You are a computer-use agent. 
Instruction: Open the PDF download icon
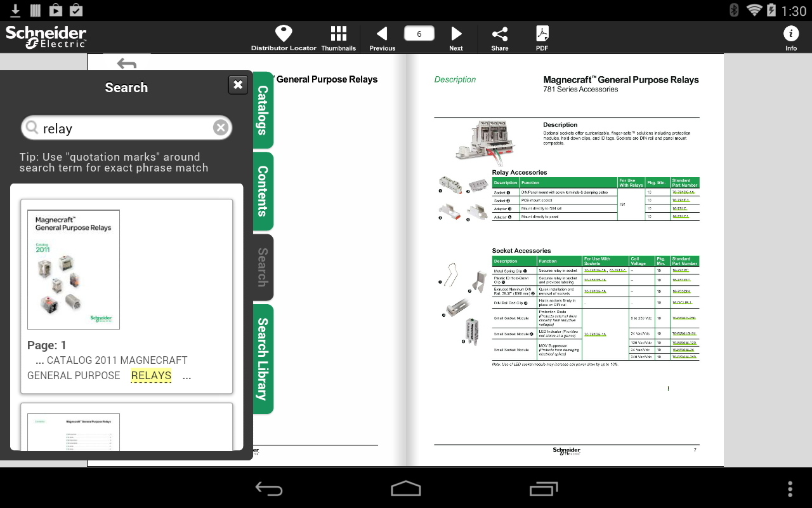(x=542, y=34)
